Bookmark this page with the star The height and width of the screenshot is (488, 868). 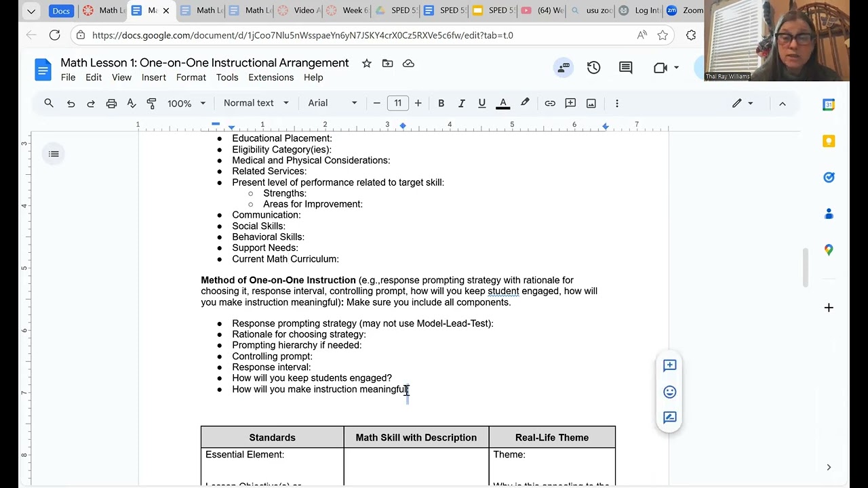[663, 35]
